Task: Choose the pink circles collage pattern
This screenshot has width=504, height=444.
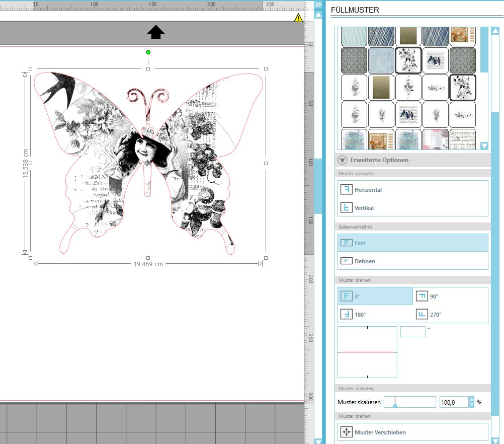Action: (x=435, y=140)
